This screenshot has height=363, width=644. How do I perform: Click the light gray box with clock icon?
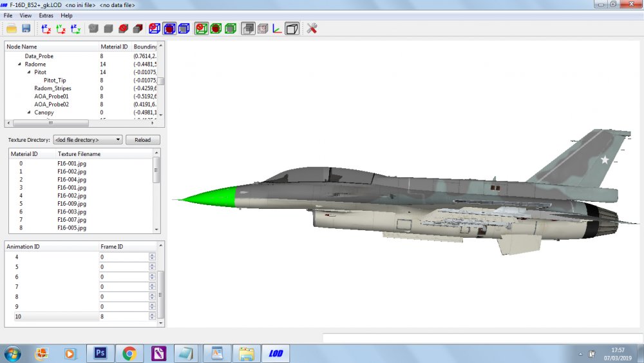click(x=263, y=28)
